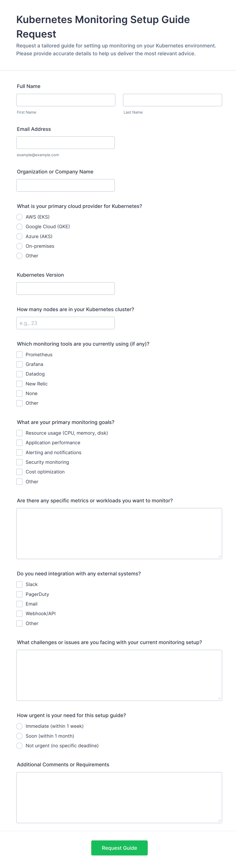Choose the Google Cloud (GKE) option

tap(20, 227)
